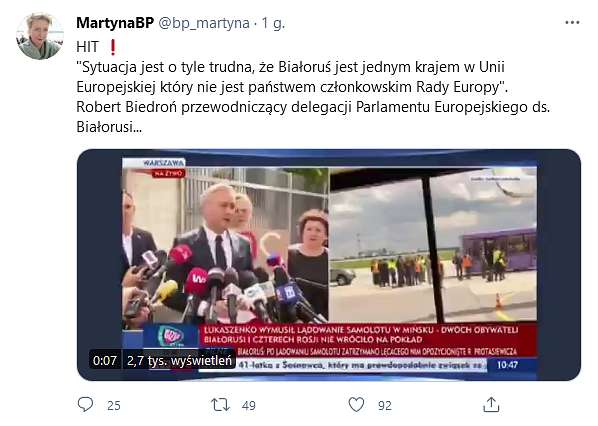Click the like count 92

(385, 405)
